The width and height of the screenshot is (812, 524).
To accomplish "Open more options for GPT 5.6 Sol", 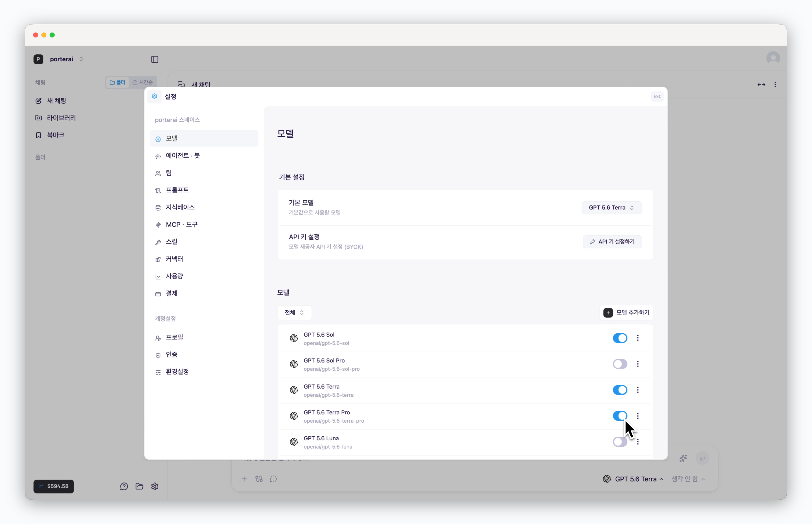I will click(x=638, y=338).
